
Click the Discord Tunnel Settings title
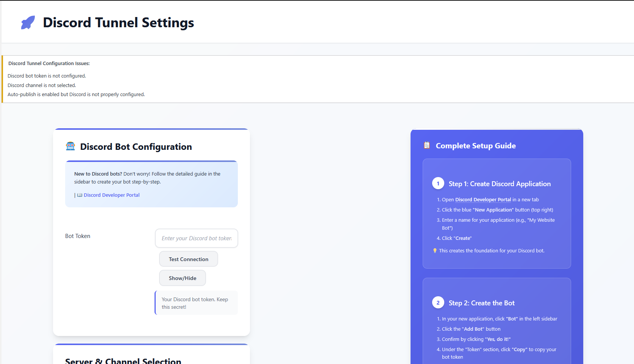[x=119, y=23]
